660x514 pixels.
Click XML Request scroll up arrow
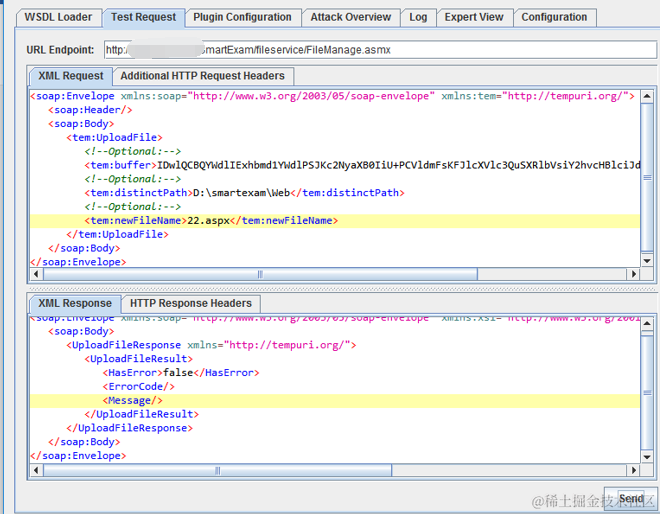click(647, 96)
